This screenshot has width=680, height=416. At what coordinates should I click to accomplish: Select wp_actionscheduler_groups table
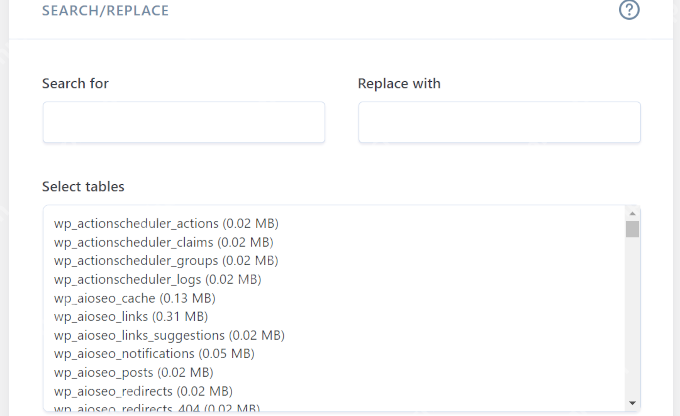tap(166, 261)
